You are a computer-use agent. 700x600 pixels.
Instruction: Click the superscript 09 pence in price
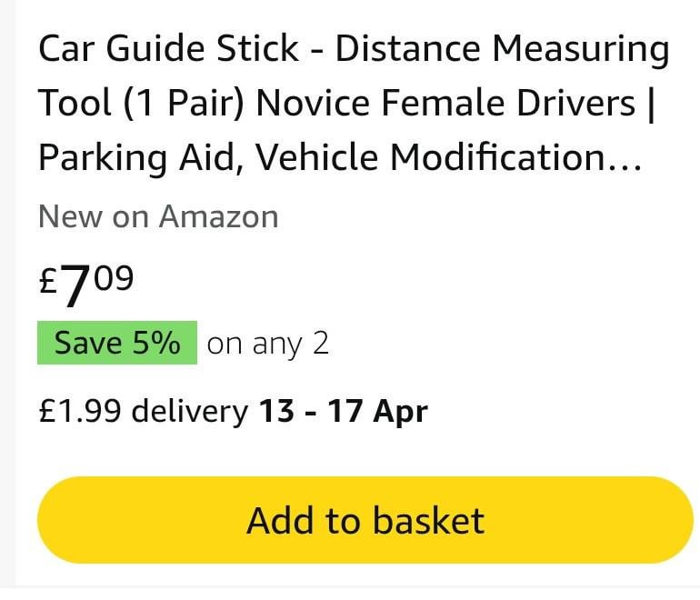[114, 277]
